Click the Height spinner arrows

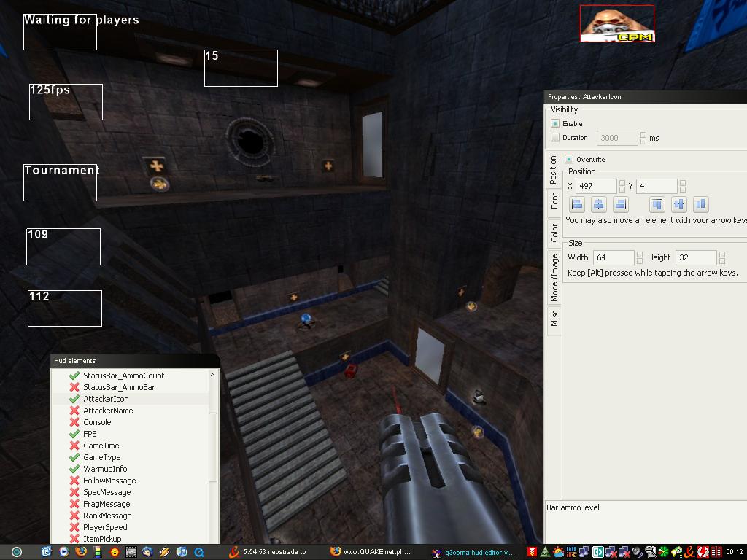pos(722,257)
